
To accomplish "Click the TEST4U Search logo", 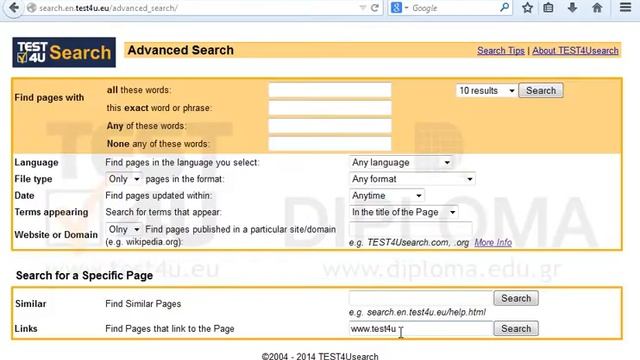I will 64,52.
